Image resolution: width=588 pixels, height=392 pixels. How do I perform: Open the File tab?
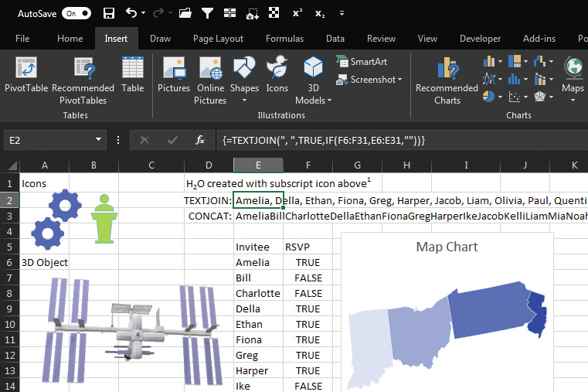pyautogui.click(x=22, y=39)
